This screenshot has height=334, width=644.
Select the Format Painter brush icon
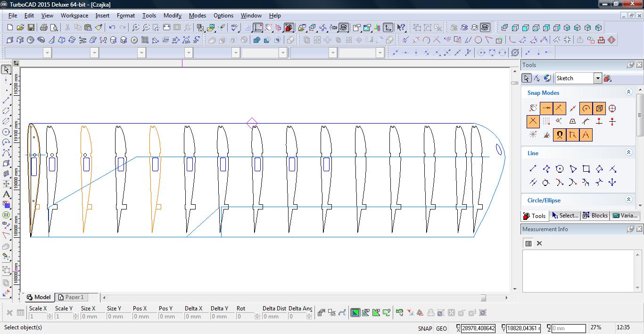98,28
